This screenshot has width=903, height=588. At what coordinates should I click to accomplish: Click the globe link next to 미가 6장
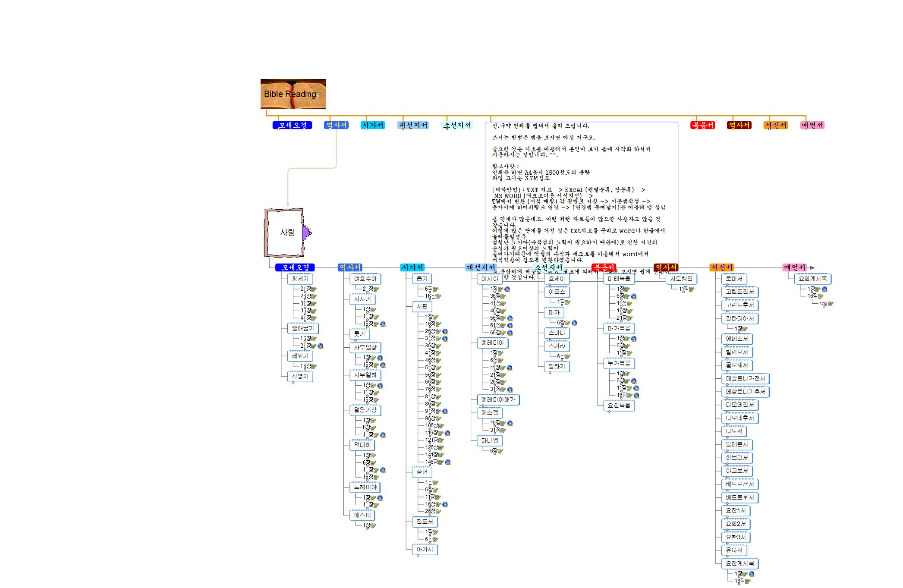(x=574, y=323)
